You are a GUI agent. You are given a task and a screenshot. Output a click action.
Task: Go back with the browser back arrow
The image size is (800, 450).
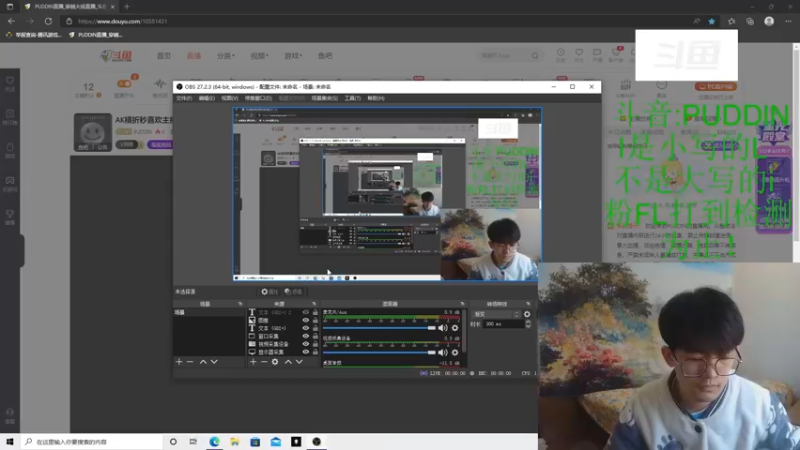[x=11, y=21]
